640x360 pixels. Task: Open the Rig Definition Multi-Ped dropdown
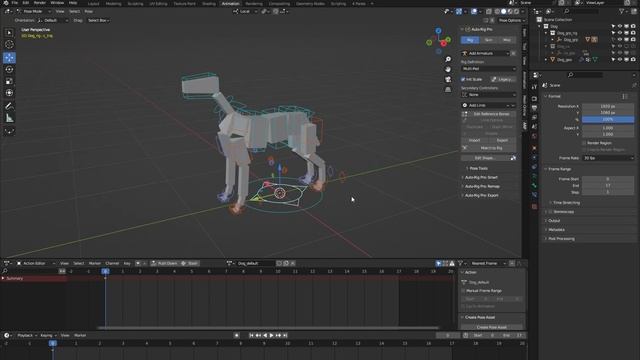[489, 69]
